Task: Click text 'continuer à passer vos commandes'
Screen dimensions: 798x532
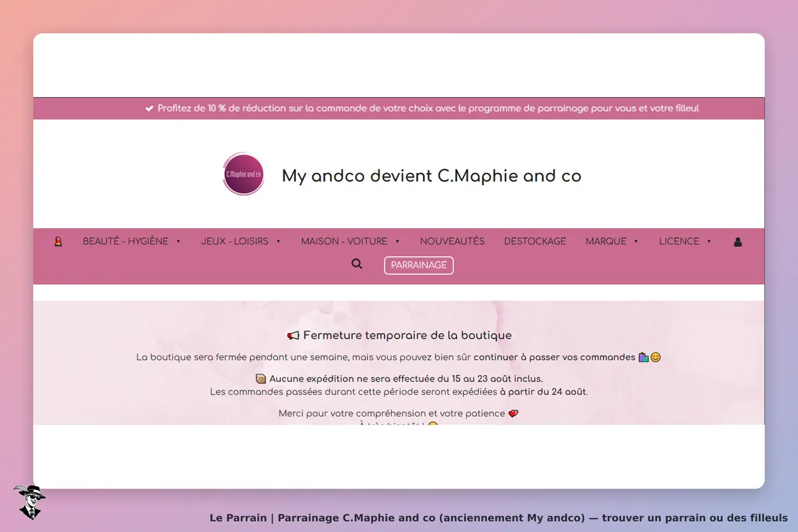Action: click(554, 357)
